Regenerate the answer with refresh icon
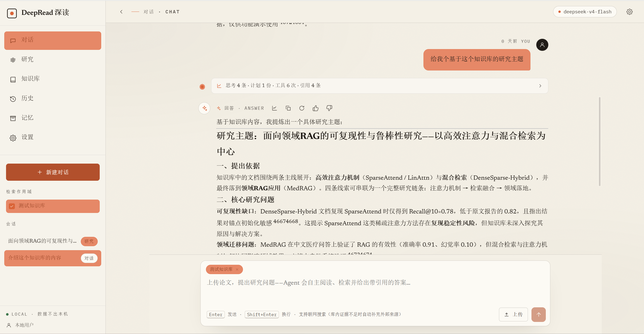This screenshot has width=644, height=334. [302, 108]
